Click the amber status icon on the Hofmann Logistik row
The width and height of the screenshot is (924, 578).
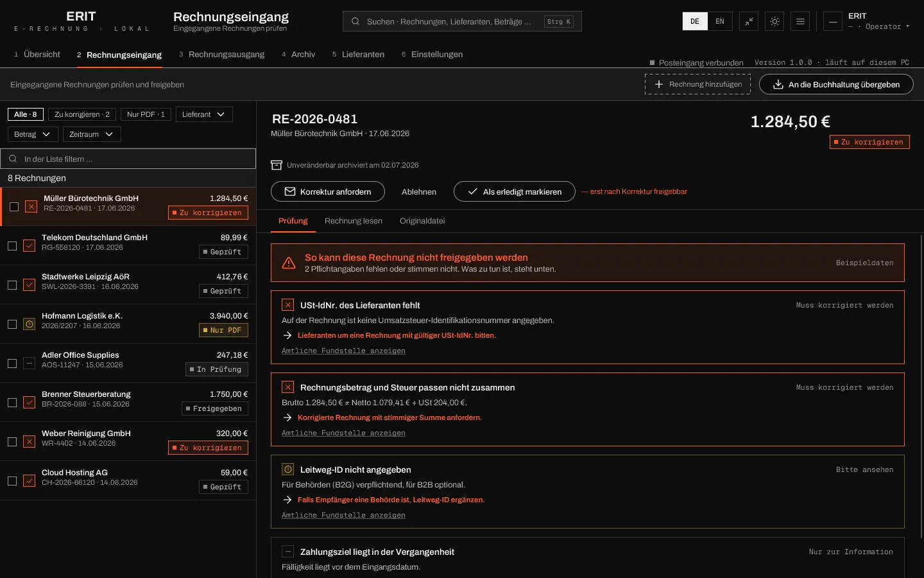(29, 324)
